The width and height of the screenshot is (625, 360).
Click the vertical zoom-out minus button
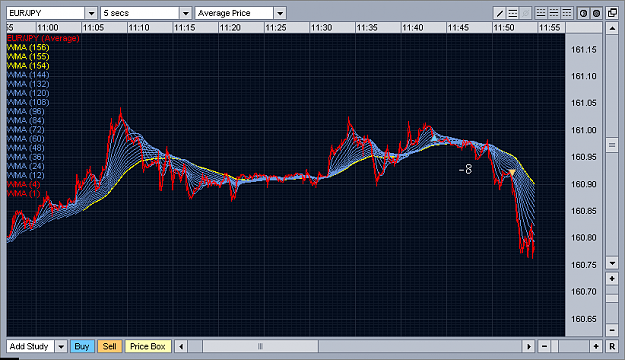click(612, 330)
